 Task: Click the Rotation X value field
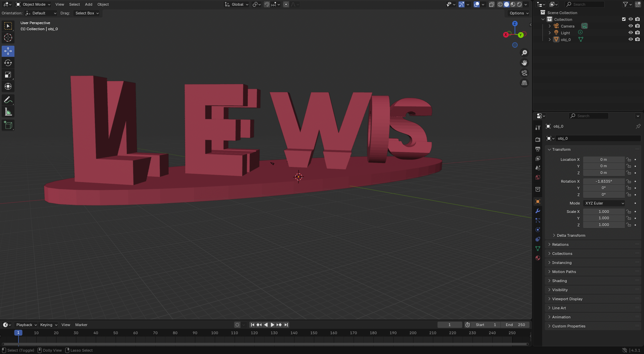(x=604, y=181)
